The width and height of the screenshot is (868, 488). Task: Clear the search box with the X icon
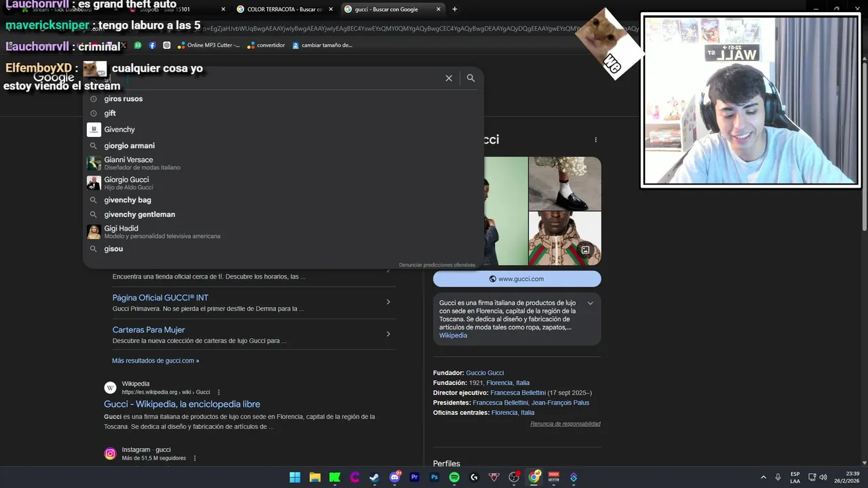[x=448, y=78]
